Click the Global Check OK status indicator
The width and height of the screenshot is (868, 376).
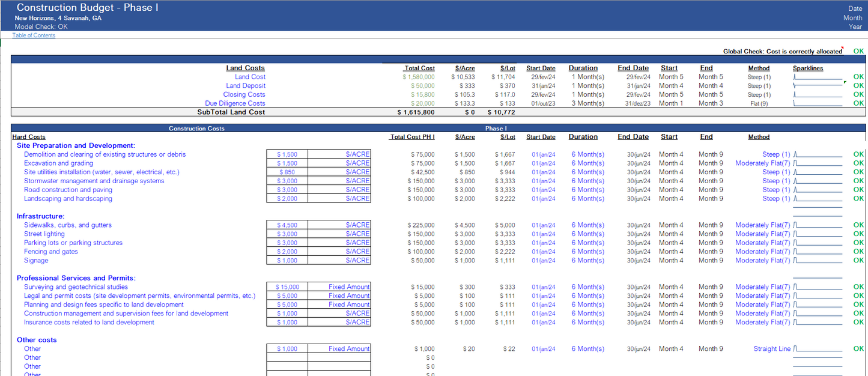pyautogui.click(x=858, y=52)
